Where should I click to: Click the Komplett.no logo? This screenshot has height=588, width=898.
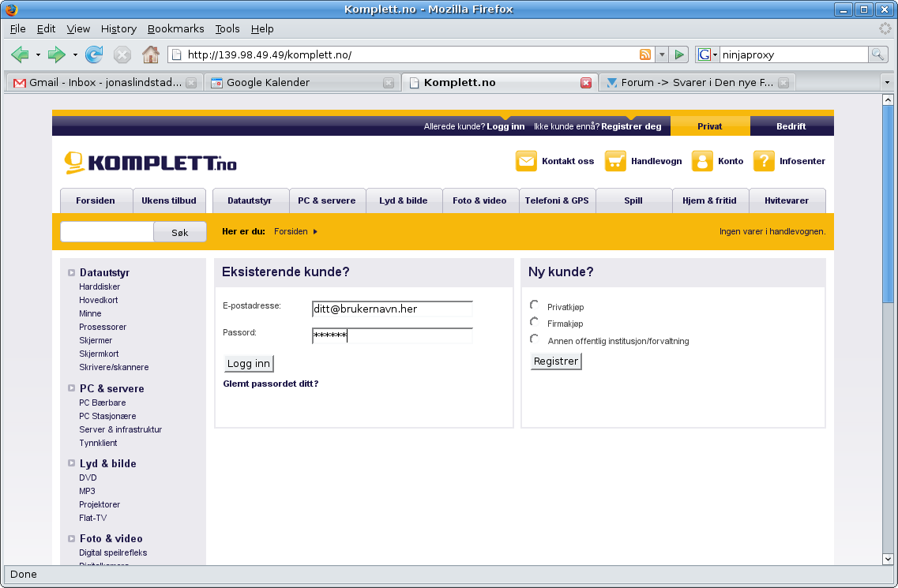(150, 163)
